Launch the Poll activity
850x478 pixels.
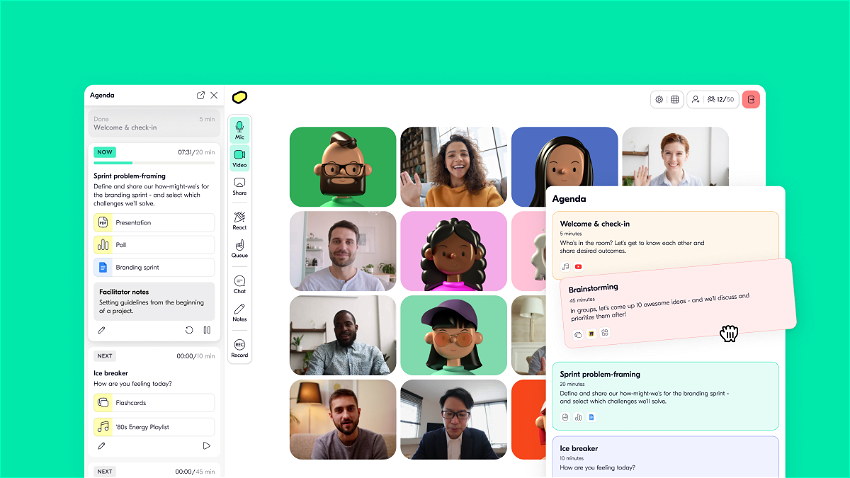154,245
